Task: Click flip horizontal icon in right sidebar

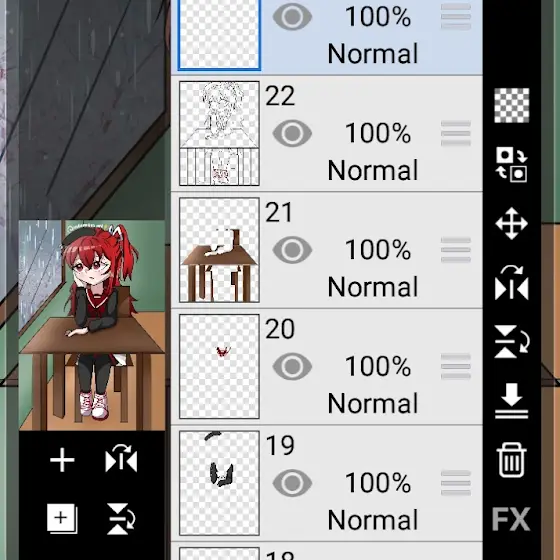Action: (511, 282)
